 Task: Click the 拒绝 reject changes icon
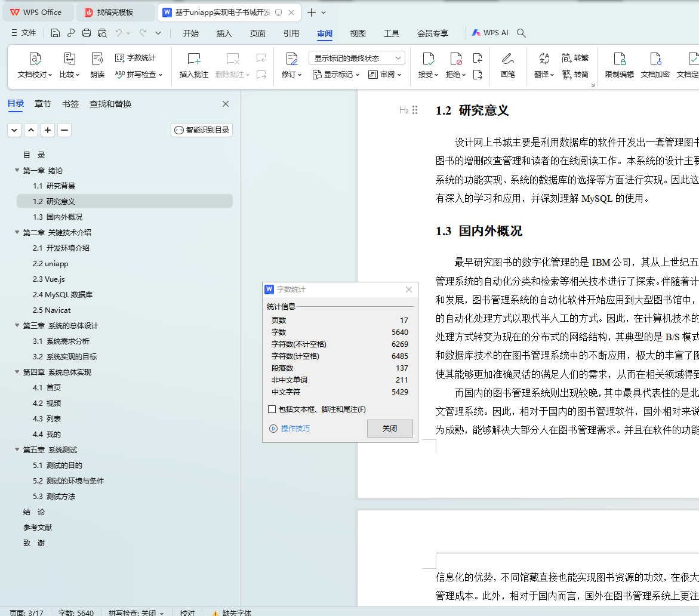tap(455, 59)
